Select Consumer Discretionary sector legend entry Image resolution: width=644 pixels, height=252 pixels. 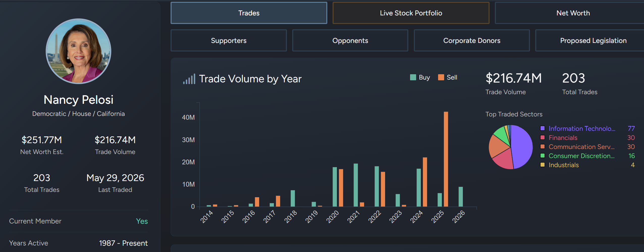click(x=582, y=156)
